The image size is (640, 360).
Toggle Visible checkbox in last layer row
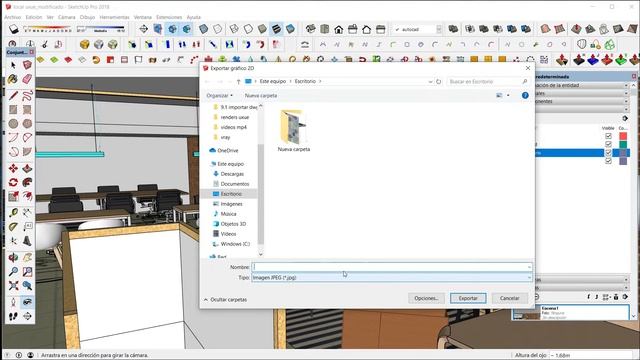coord(608,161)
